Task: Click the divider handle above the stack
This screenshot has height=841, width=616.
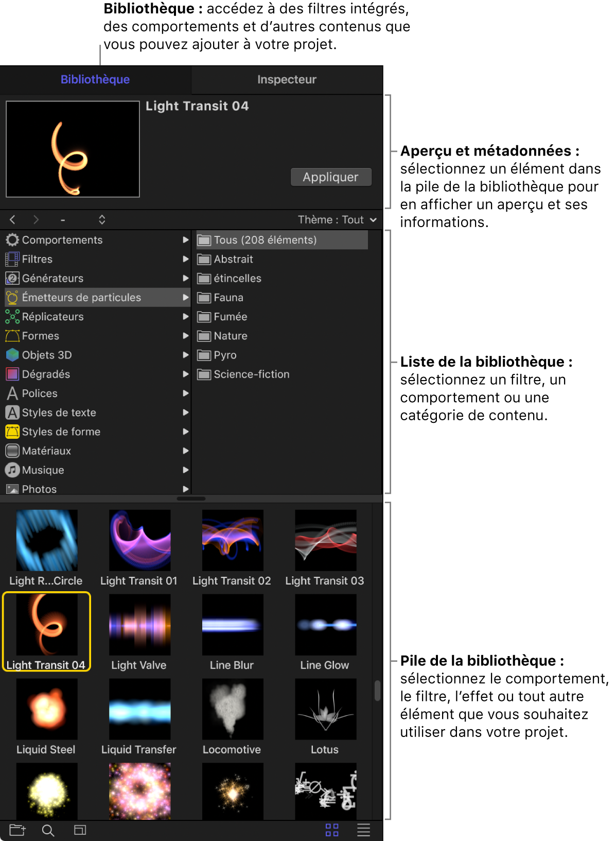Action: [x=191, y=499]
